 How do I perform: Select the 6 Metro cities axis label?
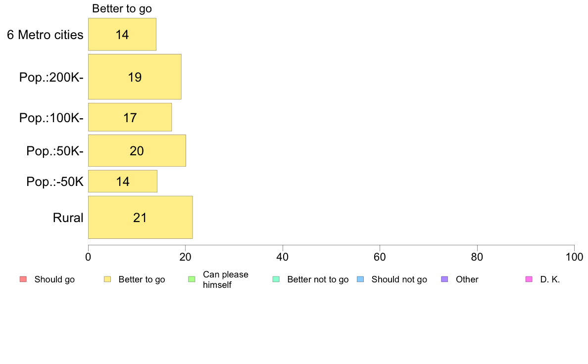[x=45, y=35]
